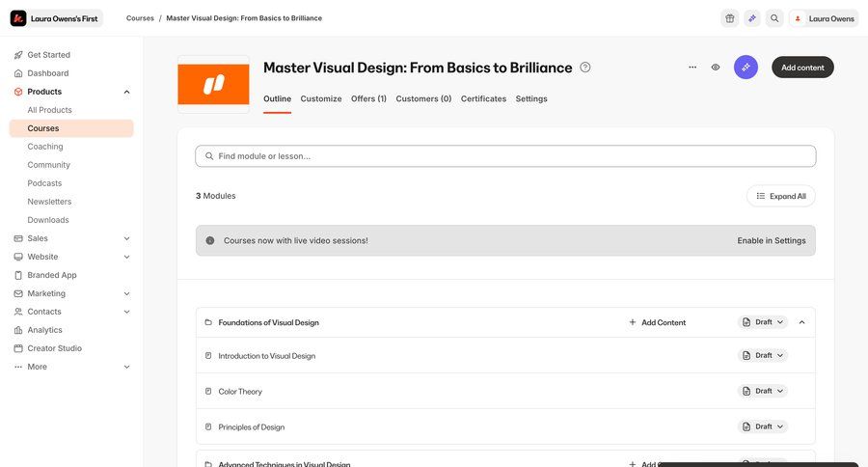868x467 pixels.
Task: Switch to the Customize tab
Action: (x=321, y=98)
